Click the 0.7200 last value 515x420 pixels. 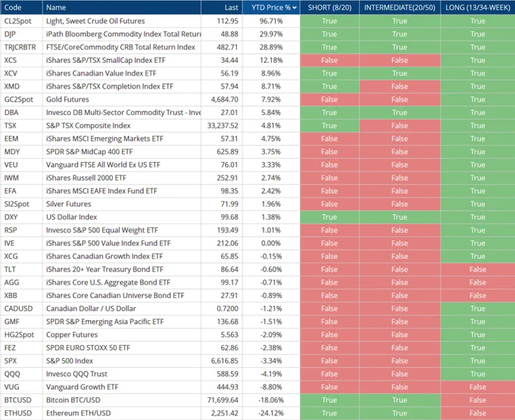(x=227, y=309)
